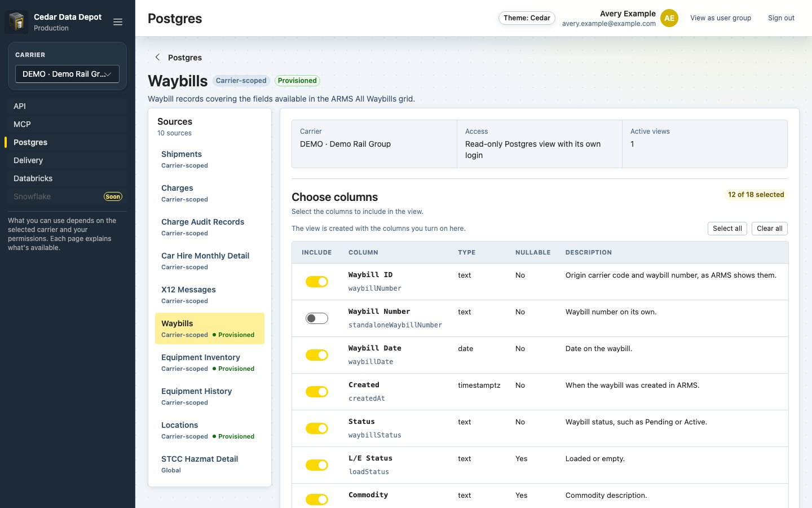Click the Provisioned badge next to Waybills heading

coord(297,81)
